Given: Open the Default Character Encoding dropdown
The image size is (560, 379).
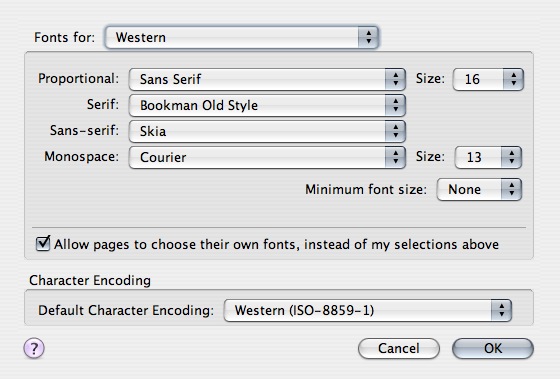Looking at the screenshot, I should click(368, 310).
